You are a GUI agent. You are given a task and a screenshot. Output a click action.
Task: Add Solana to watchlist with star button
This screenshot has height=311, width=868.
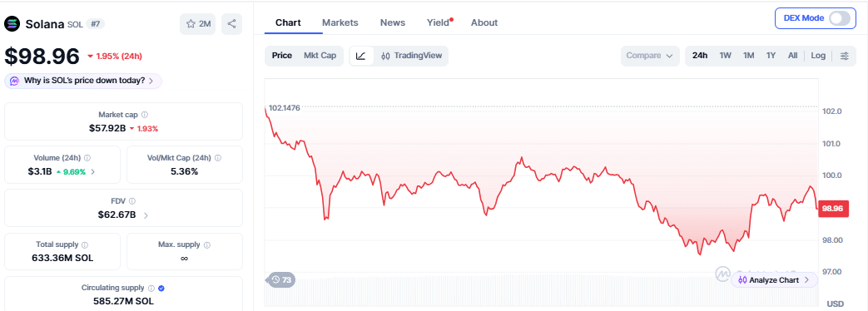tap(198, 24)
